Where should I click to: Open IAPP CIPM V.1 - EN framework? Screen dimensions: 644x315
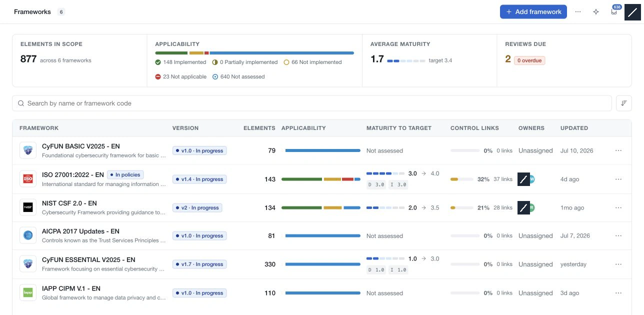[71, 288]
